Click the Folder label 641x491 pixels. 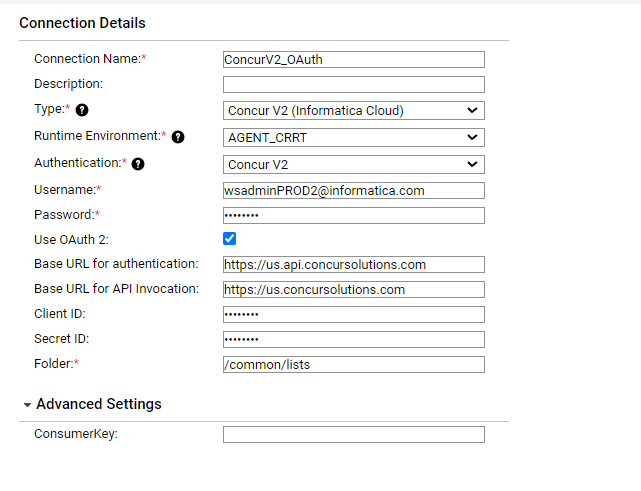(56, 363)
